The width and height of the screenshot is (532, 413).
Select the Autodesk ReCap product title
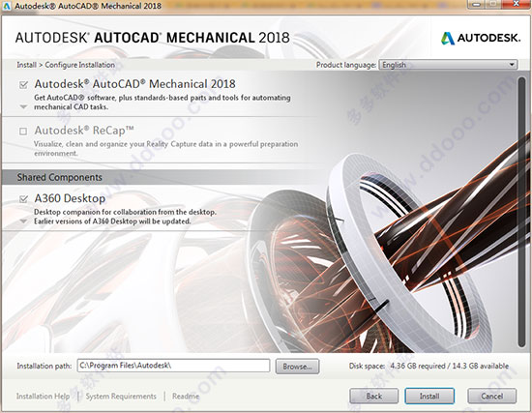(x=84, y=131)
